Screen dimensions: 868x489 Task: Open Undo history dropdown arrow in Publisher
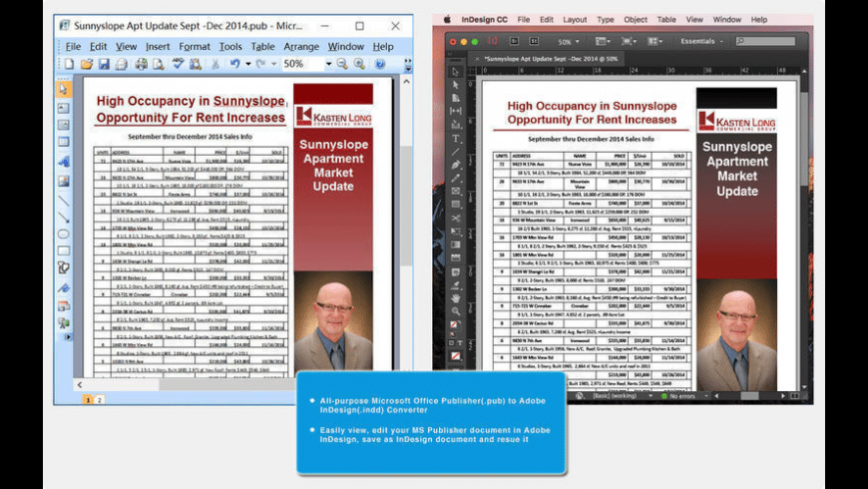[248, 64]
